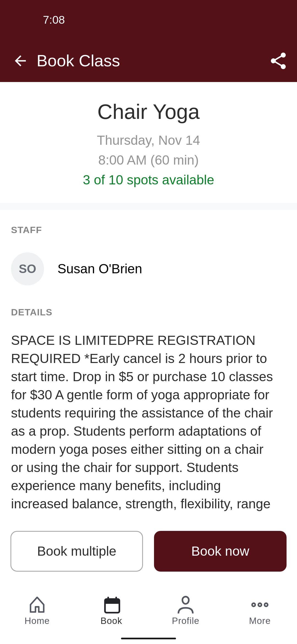Screen dimensions: 297x644
Task: Tap the class description paragraph
Action: pyautogui.click(x=142, y=422)
